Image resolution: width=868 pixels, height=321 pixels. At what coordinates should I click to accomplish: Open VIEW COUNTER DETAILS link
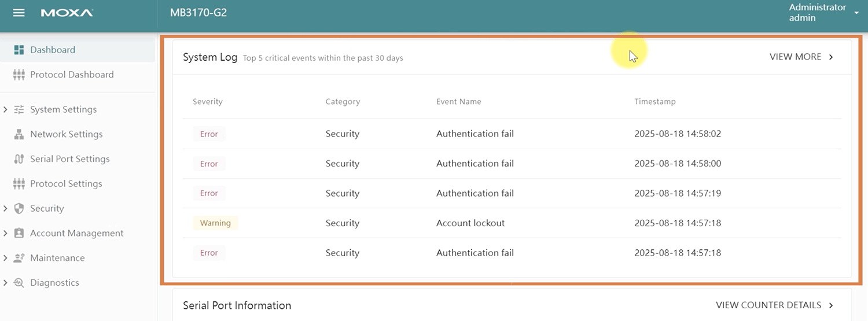(774, 305)
